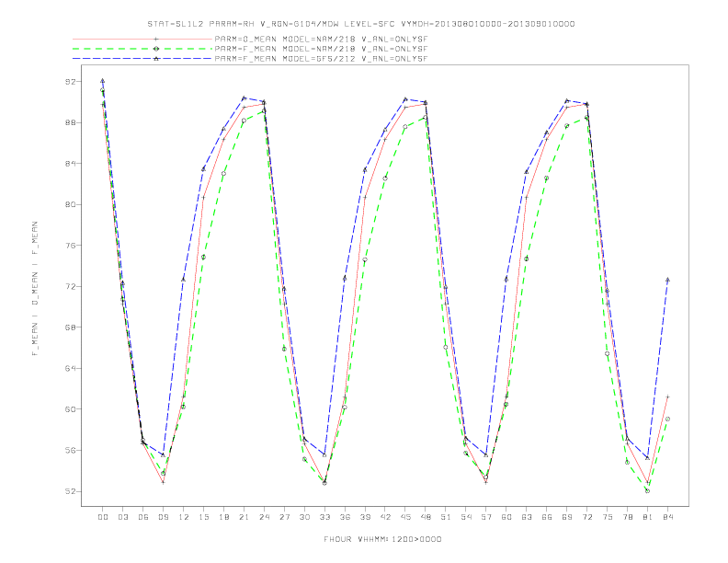Click y-axis tick label 60
Viewport: 728px width, 563px height.
[x=71, y=409]
